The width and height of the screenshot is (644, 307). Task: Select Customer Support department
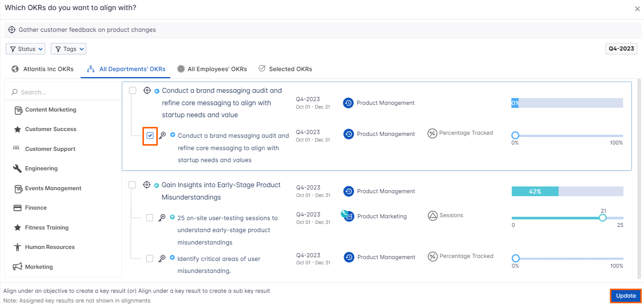coord(50,149)
